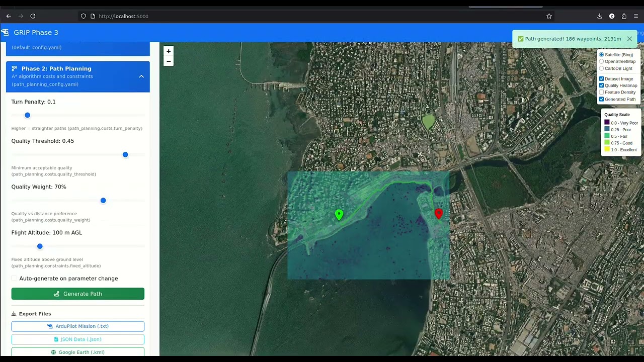
Task: Export ArduPilot Mission (.txt) file
Action: pos(78,326)
